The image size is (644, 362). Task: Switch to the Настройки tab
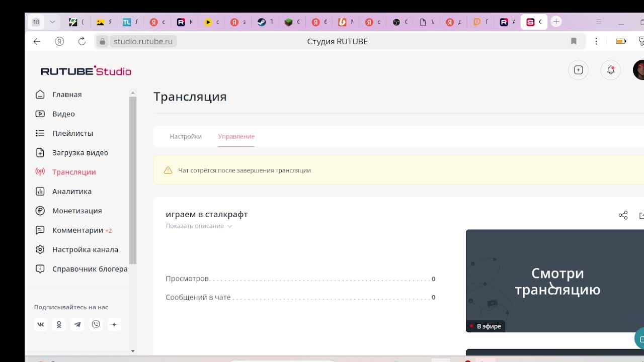click(x=186, y=136)
